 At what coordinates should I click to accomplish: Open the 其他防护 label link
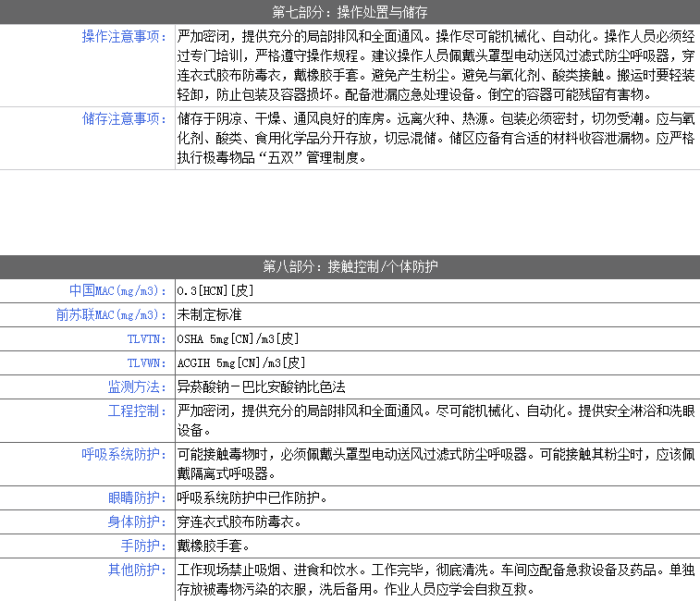136,570
